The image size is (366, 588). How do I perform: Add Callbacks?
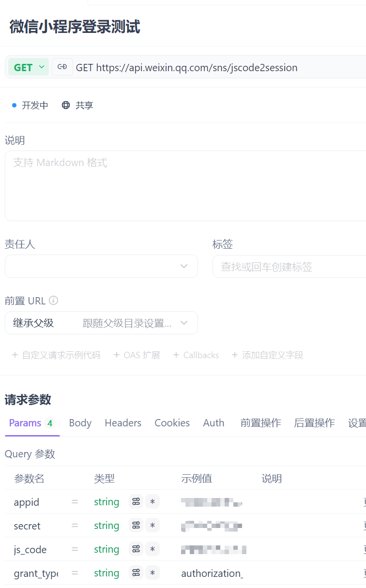pyautogui.click(x=196, y=355)
